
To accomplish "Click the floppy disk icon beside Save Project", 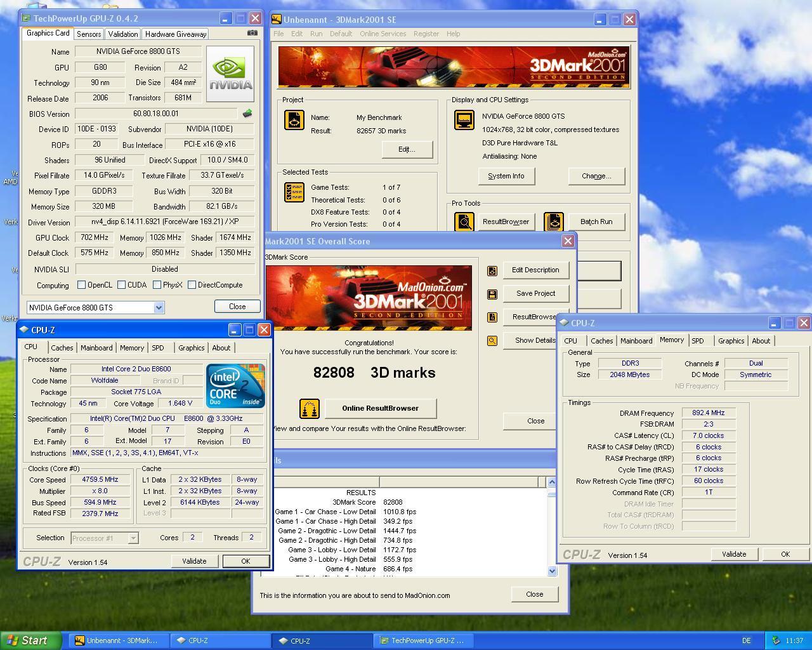I will pyautogui.click(x=492, y=295).
